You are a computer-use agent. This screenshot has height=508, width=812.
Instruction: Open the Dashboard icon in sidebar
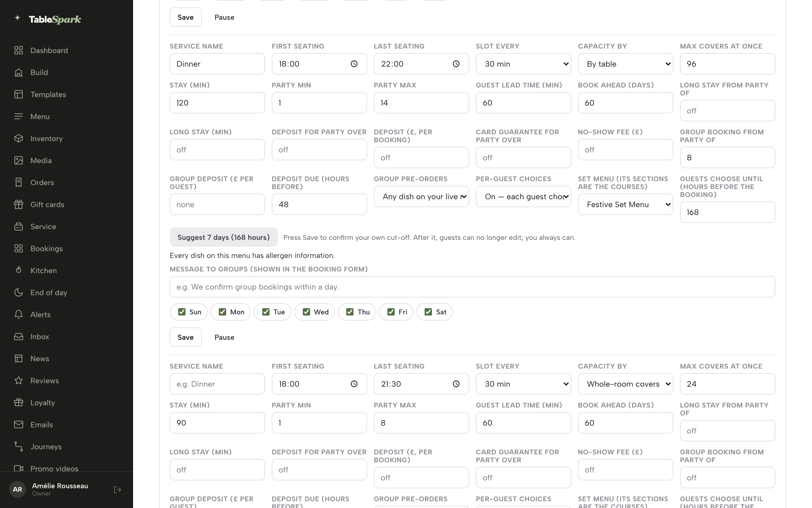[x=19, y=51]
